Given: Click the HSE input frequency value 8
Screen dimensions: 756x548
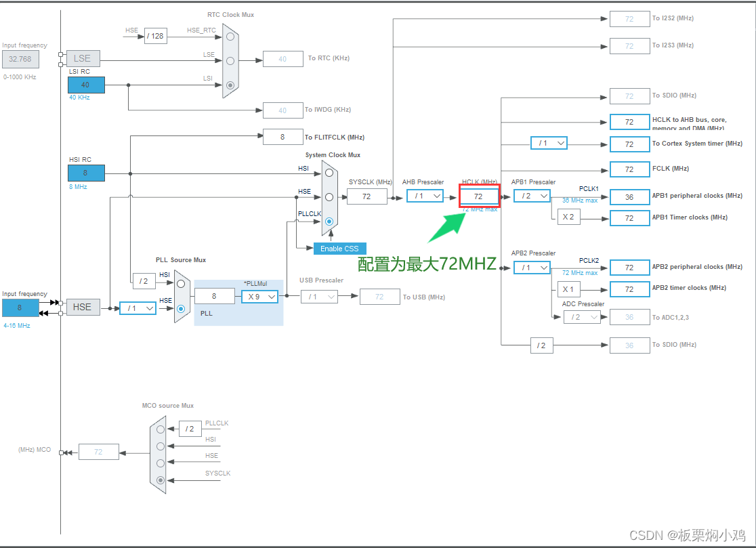Looking at the screenshot, I should (20, 307).
